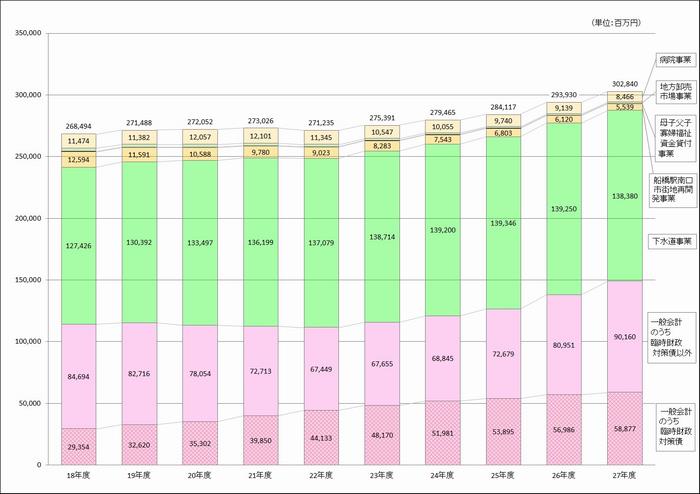Viewport: 700px width, 494px height.
Task: Click the 母子父子寡婦福祉資金貸付事業 legend label
Action: [676, 138]
